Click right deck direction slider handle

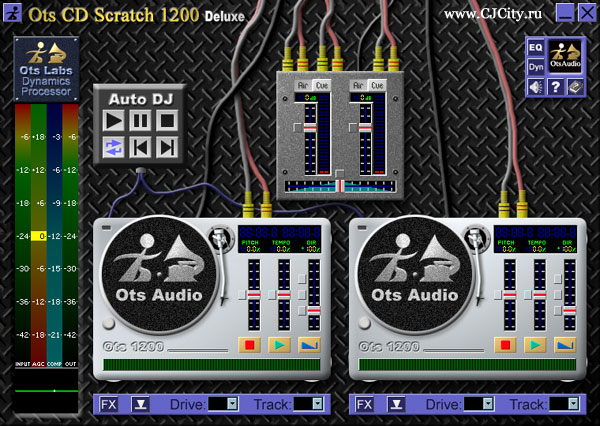569,311
